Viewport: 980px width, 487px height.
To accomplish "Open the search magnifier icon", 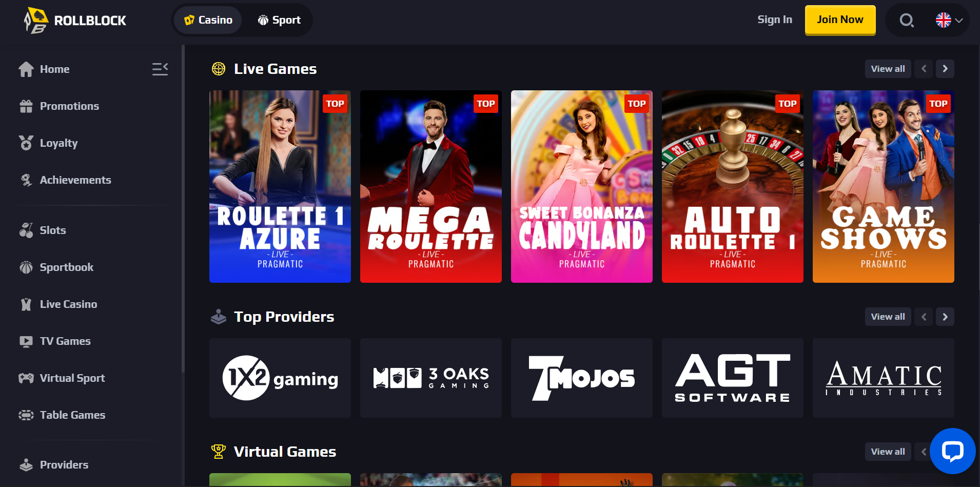I will pos(907,21).
